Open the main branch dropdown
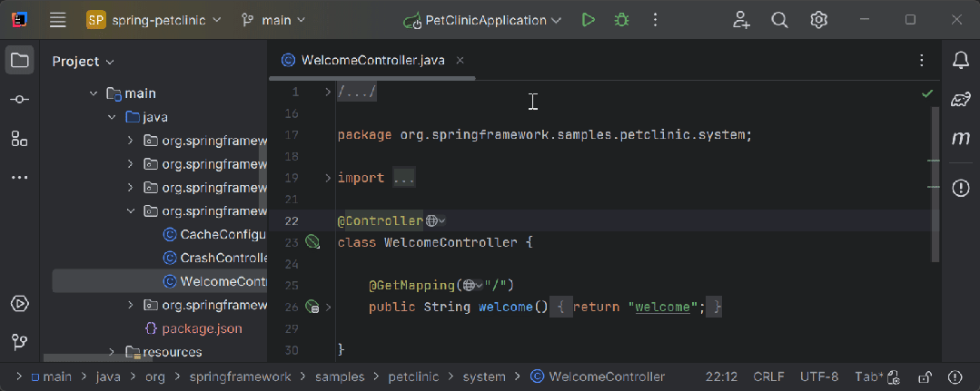Screen dimensions: 980x391 click(273, 20)
